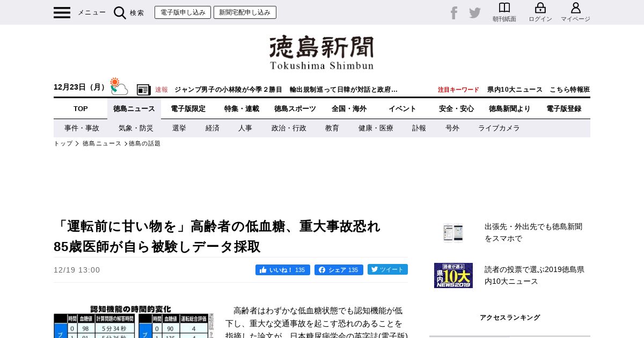
Task: Open the 訃報 submenu item
Action: click(x=419, y=128)
